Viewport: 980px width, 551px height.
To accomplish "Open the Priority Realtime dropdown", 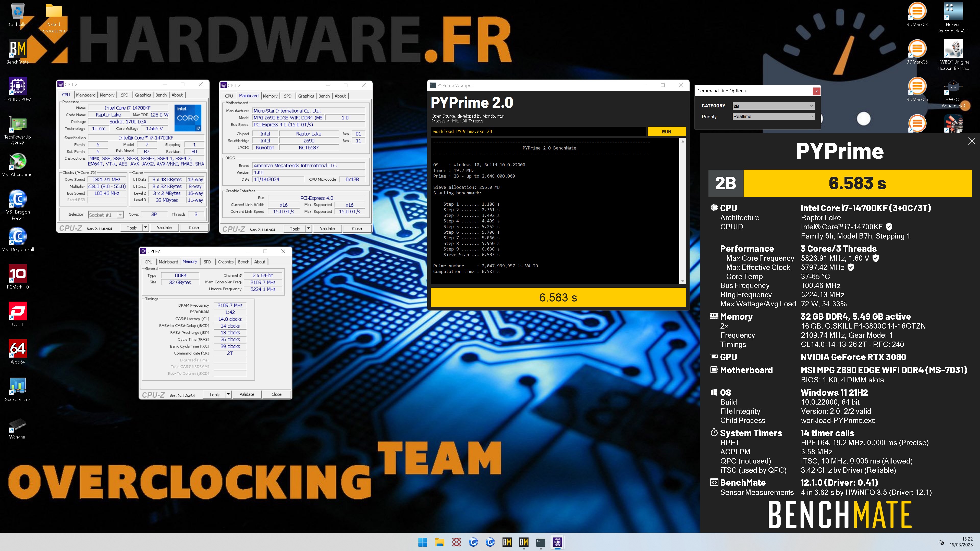I will pos(774,117).
